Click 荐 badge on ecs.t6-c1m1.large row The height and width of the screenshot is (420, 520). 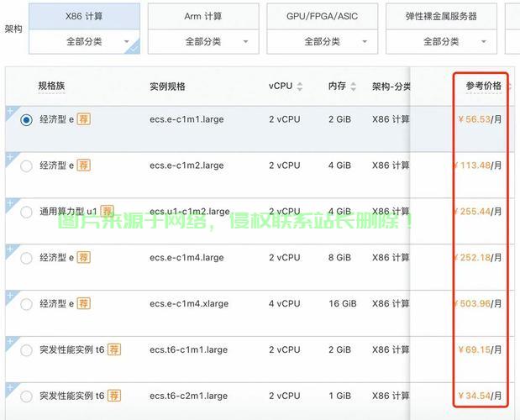[x=114, y=349]
